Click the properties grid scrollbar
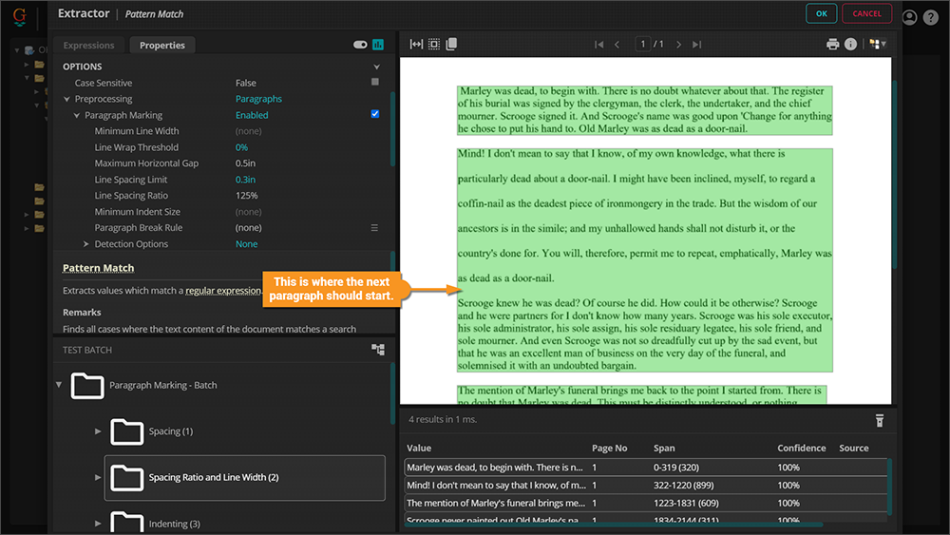 coord(393,129)
